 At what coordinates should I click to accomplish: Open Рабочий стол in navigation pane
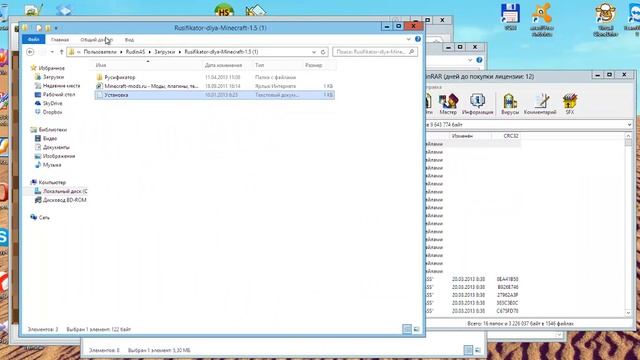(55, 94)
